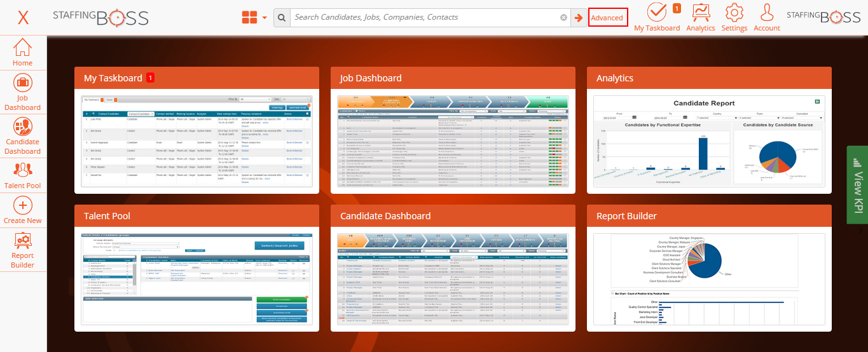The height and width of the screenshot is (352, 868).
Task: Click the Candidate Dashboard card header
Action: coord(453,216)
